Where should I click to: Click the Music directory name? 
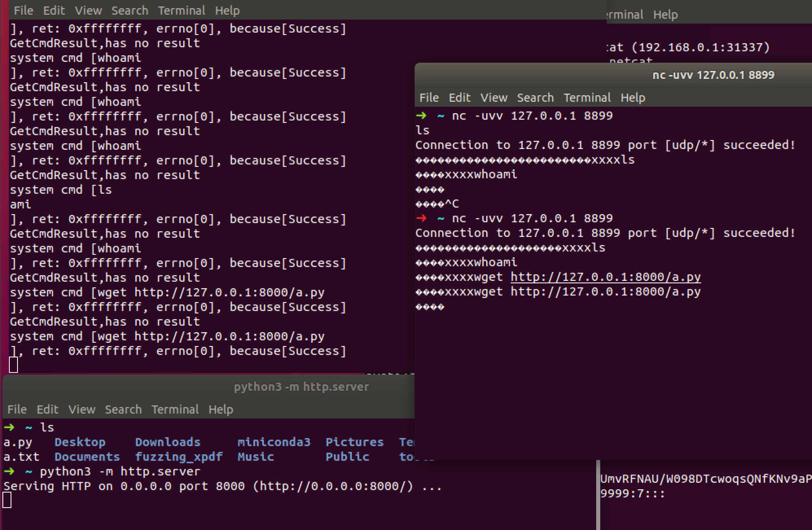255,457
